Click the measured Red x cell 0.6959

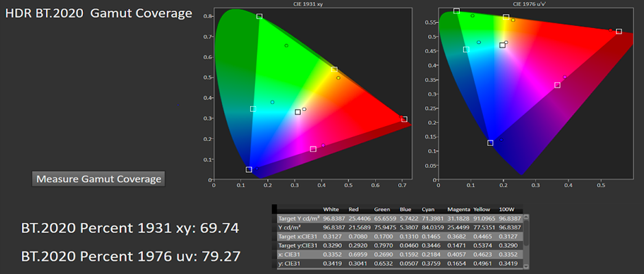coord(358,255)
